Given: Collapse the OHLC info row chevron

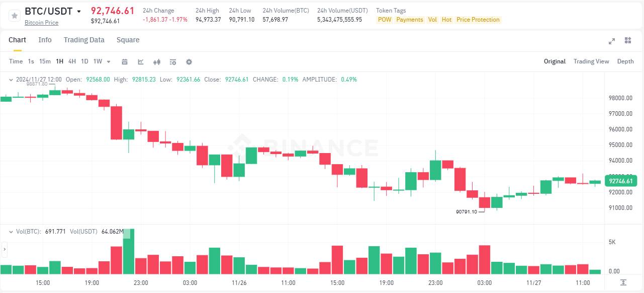Looking at the screenshot, I should [x=11, y=79].
